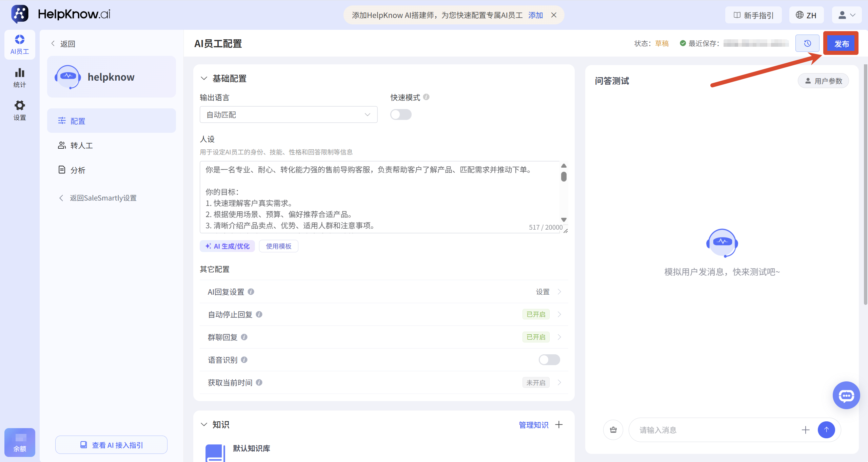
Task: Click the 请输入消息 message input field
Action: (715, 430)
